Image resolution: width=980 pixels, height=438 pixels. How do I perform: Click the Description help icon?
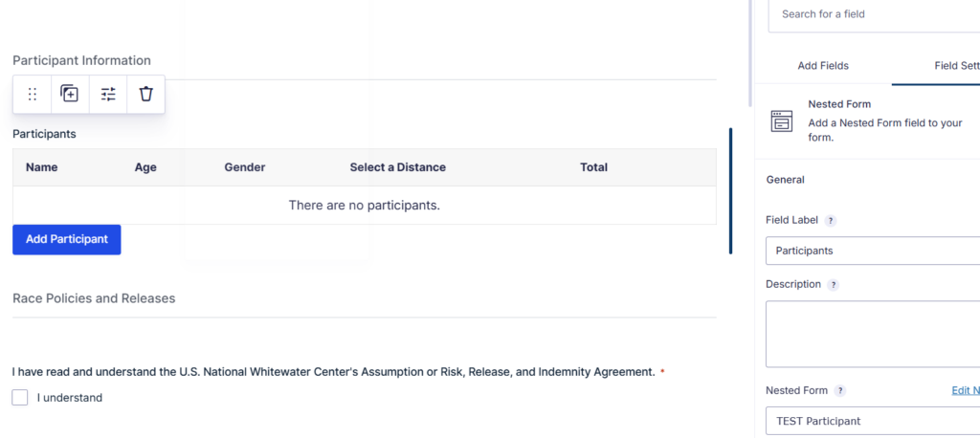coord(834,285)
